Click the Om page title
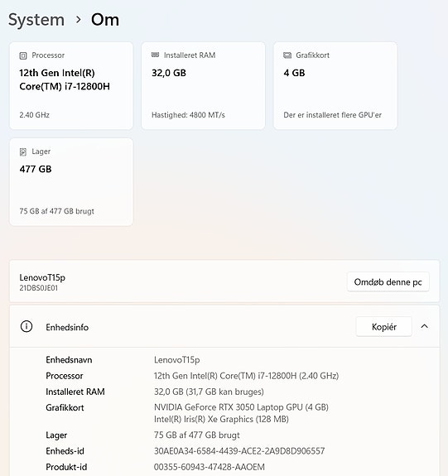This screenshot has width=448, height=476. pos(105,20)
